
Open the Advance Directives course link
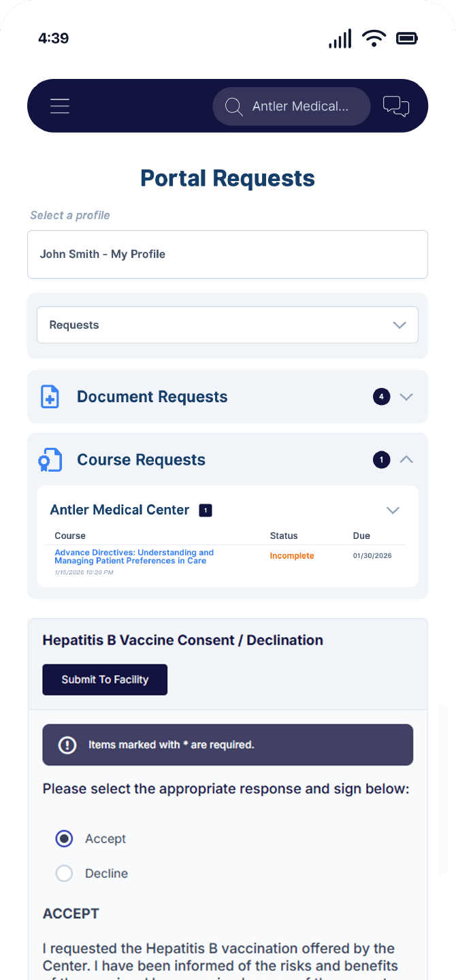click(134, 557)
